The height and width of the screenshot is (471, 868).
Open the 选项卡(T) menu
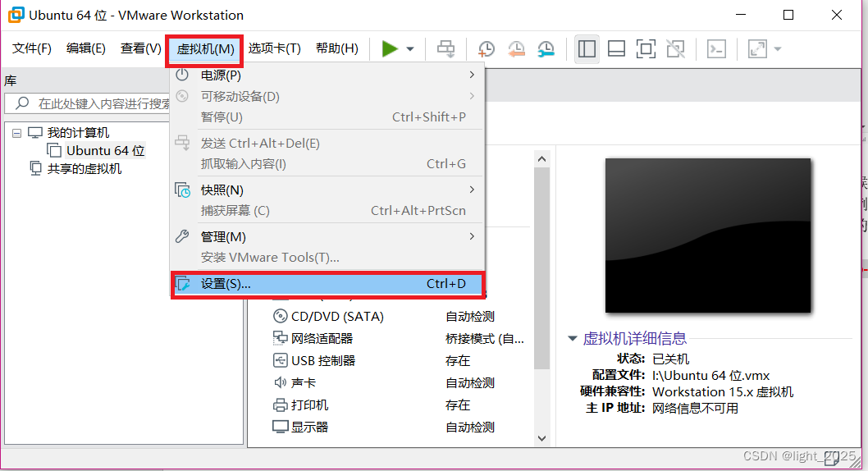click(275, 48)
